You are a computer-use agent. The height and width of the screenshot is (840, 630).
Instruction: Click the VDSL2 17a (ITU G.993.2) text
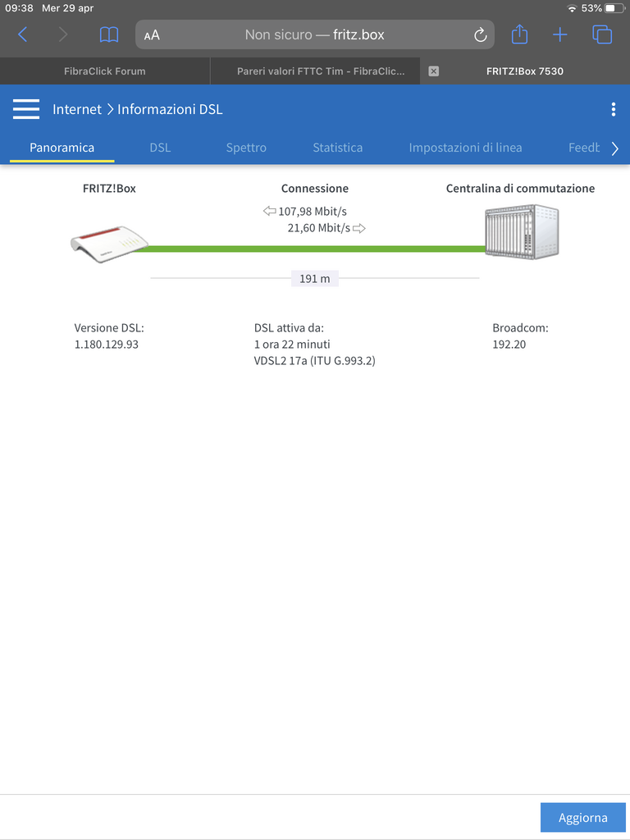[x=314, y=361]
